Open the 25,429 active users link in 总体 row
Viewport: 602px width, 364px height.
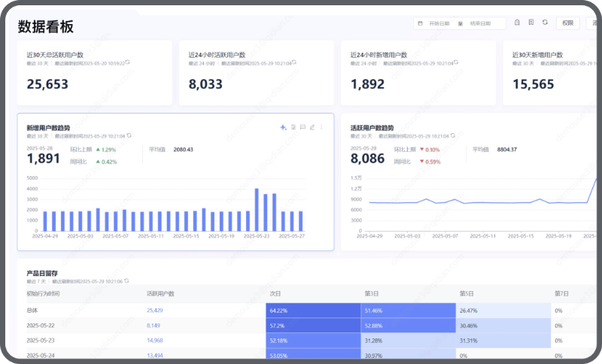(155, 310)
